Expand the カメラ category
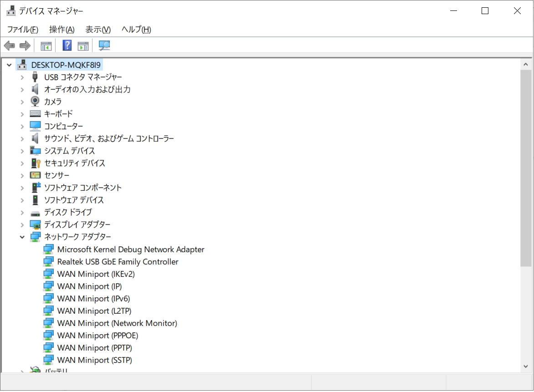 (x=22, y=102)
